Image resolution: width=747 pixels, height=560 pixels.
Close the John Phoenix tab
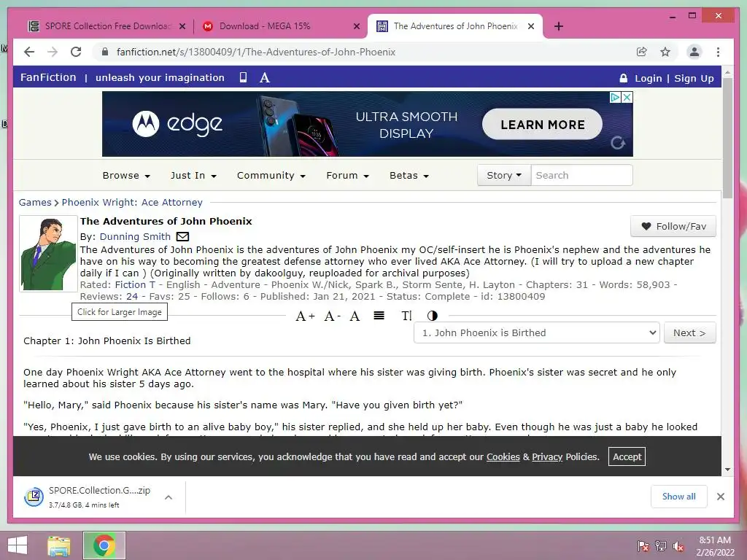point(531,26)
